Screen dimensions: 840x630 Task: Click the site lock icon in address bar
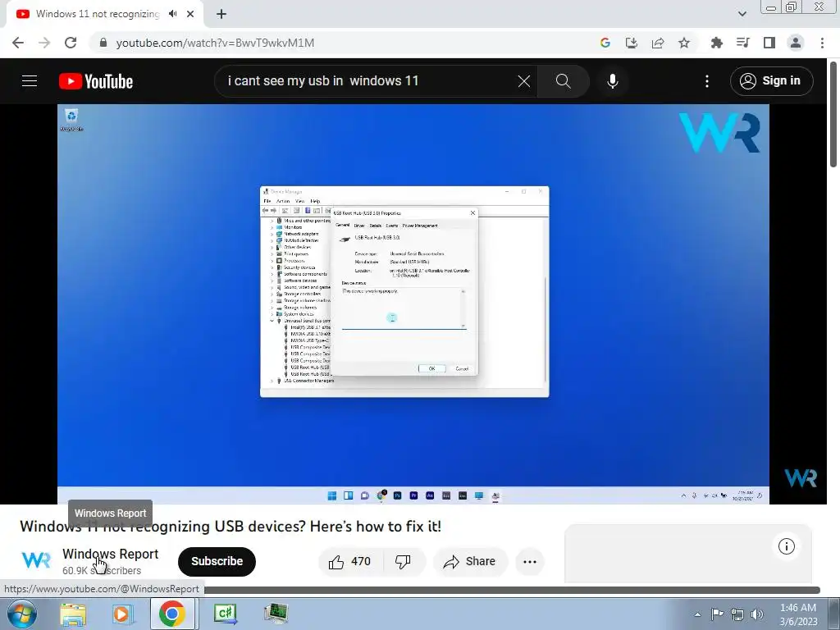(103, 43)
